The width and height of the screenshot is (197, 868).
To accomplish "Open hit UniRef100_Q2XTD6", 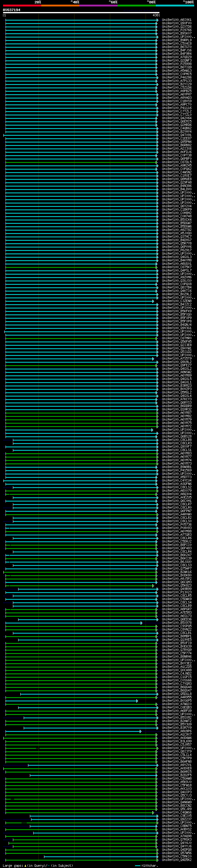I will tap(176, 26).
